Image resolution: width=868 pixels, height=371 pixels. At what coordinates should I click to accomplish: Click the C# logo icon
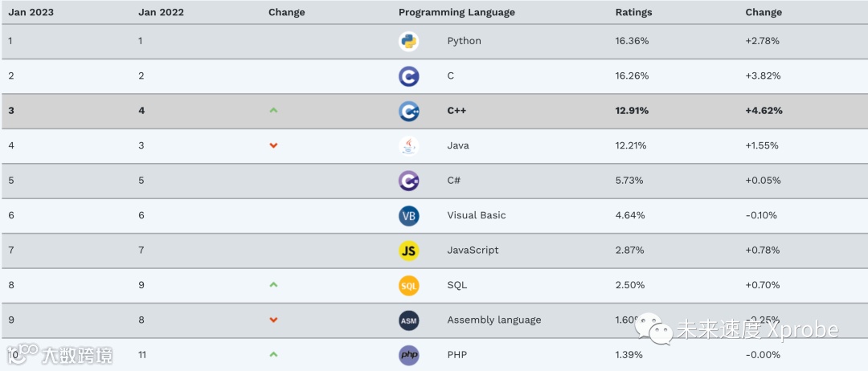(408, 181)
